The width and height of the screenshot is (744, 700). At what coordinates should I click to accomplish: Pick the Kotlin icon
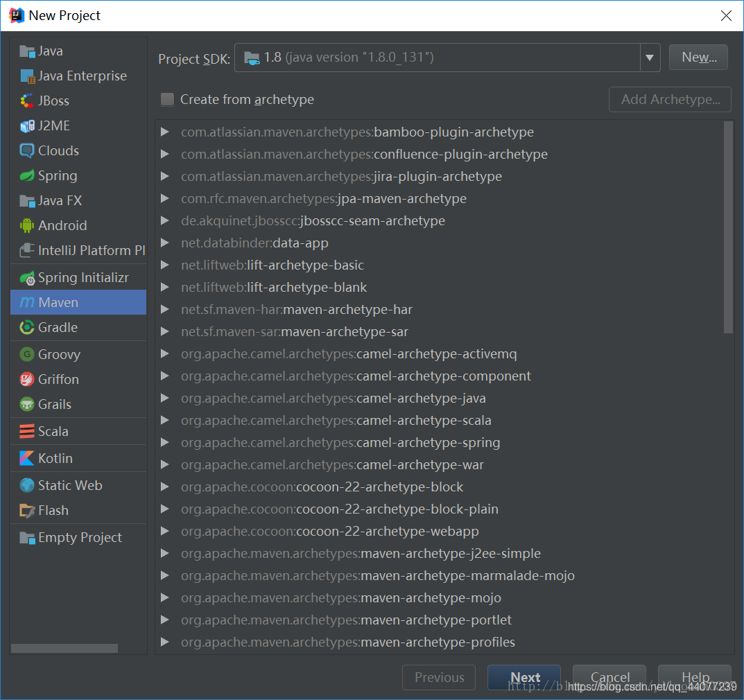[27, 459]
